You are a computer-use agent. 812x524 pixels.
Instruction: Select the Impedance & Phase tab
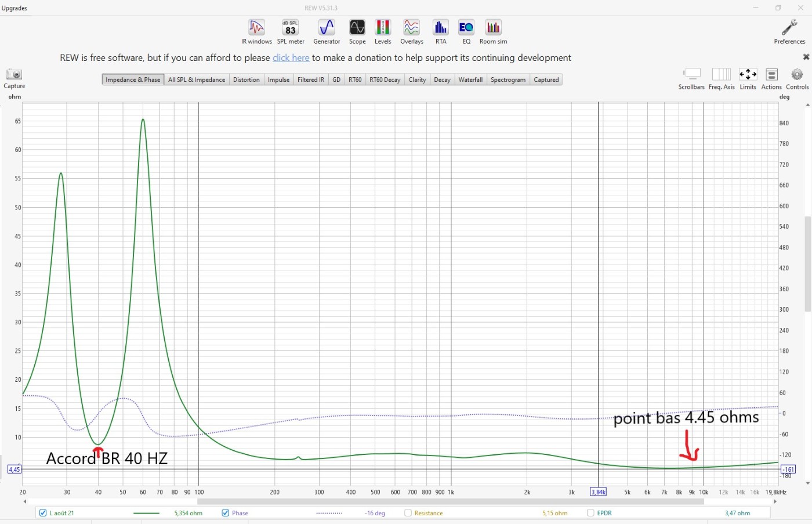133,79
